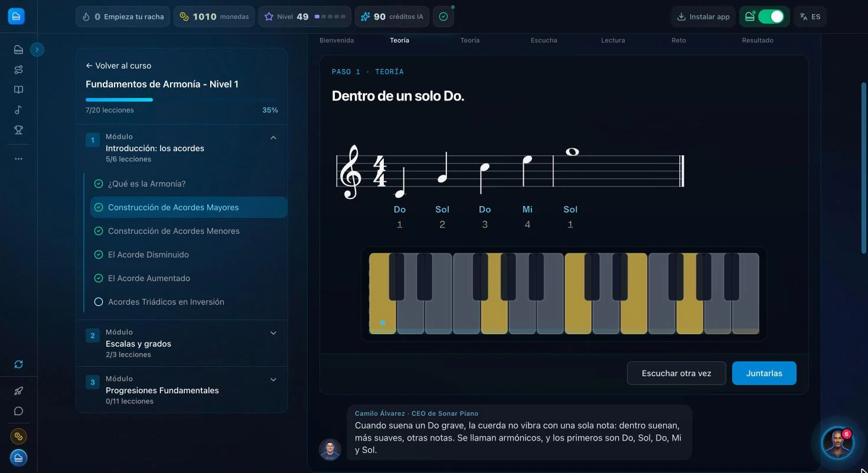Click the gold coins sidebar icon
The width and height of the screenshot is (868, 473).
18,436
